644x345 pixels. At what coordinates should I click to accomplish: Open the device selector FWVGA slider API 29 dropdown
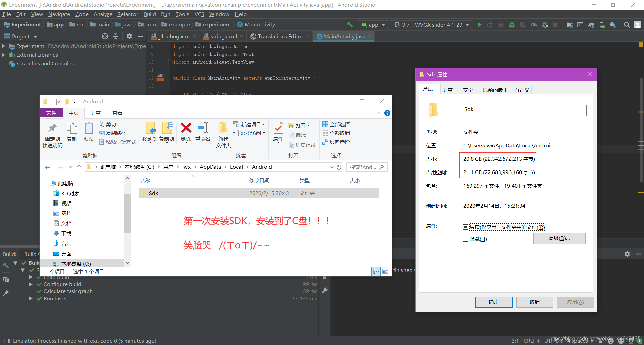[x=431, y=25]
